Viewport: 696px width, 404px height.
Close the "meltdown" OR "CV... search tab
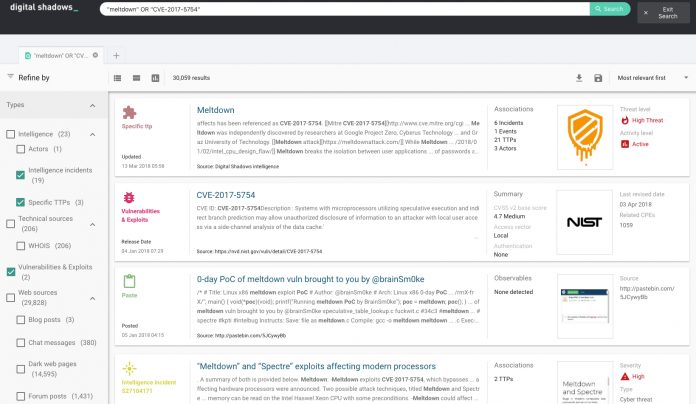pos(95,55)
